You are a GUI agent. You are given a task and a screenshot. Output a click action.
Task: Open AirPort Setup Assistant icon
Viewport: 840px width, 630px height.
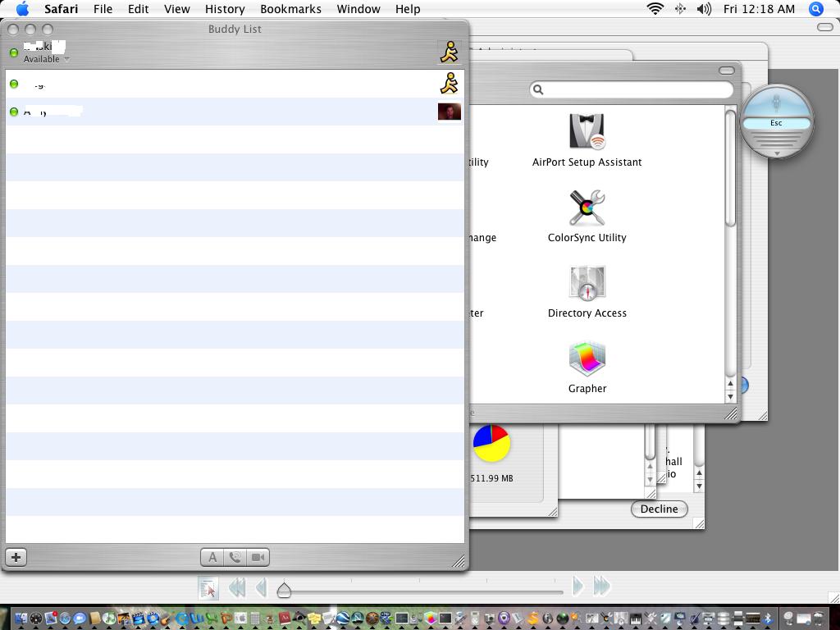587,132
